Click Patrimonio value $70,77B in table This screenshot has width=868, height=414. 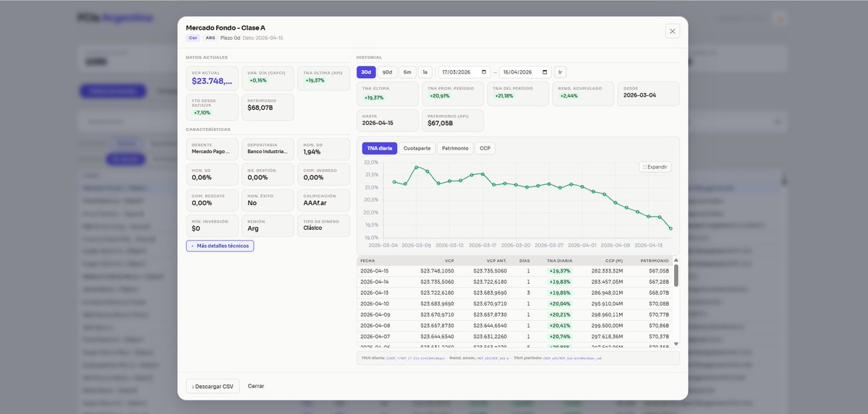(x=659, y=314)
